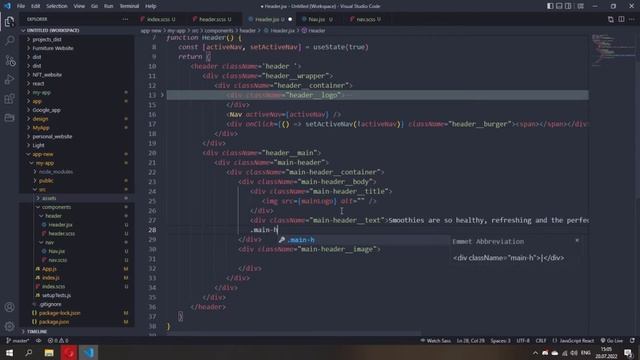The height and width of the screenshot is (360, 640).
Task: Open Windows taskbar search
Action: pos(29,353)
